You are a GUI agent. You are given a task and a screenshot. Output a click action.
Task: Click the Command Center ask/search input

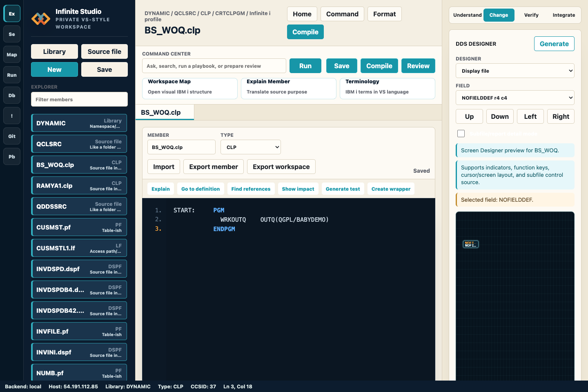pyautogui.click(x=214, y=66)
